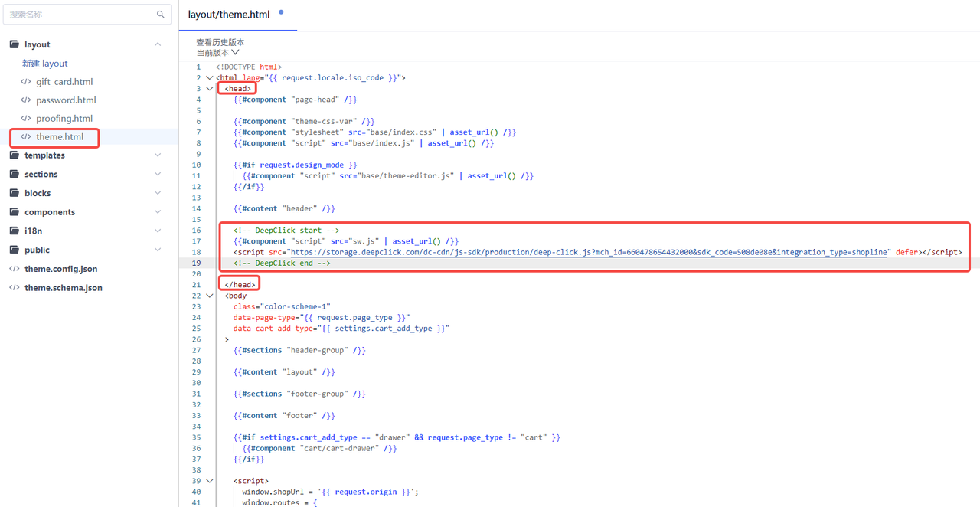The width and height of the screenshot is (980, 507).
Task: Open the 当前版本 version dropdown
Action: 218,53
